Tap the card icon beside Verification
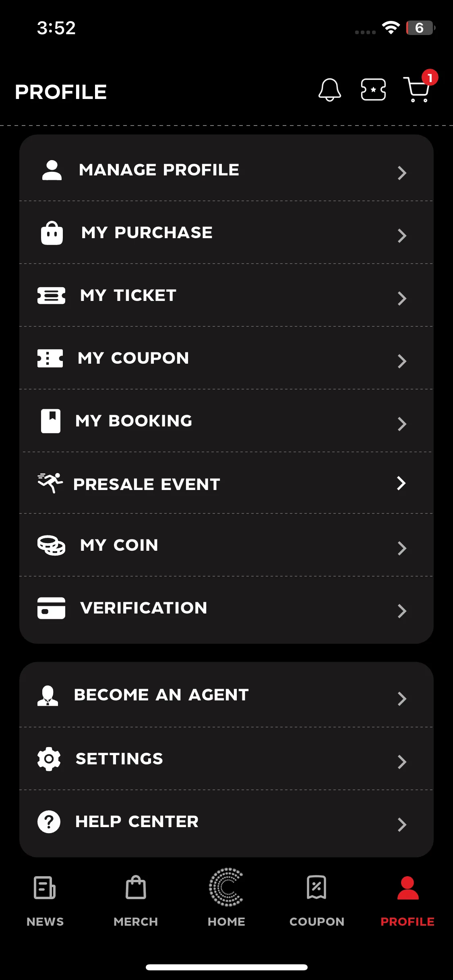Screen dimensions: 453x980 pyautogui.click(x=51, y=608)
